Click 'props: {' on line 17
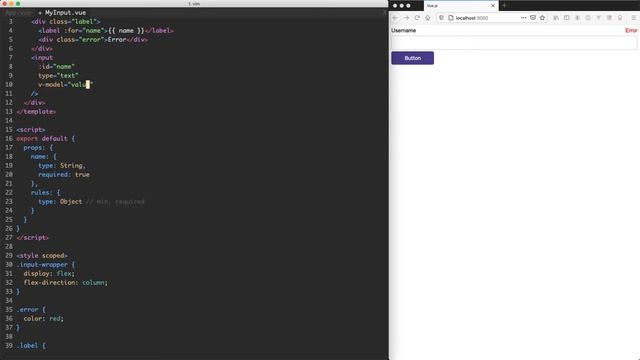The width and height of the screenshot is (640, 360). coord(38,147)
